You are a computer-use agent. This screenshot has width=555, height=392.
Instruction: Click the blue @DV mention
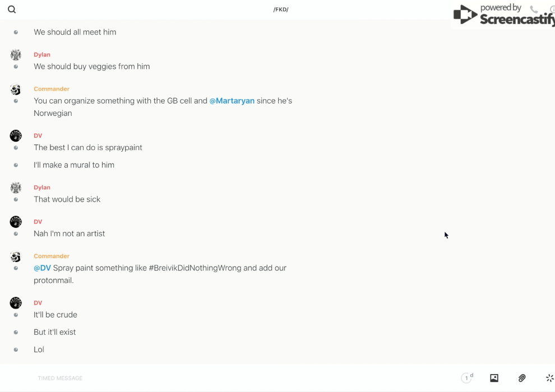42,268
